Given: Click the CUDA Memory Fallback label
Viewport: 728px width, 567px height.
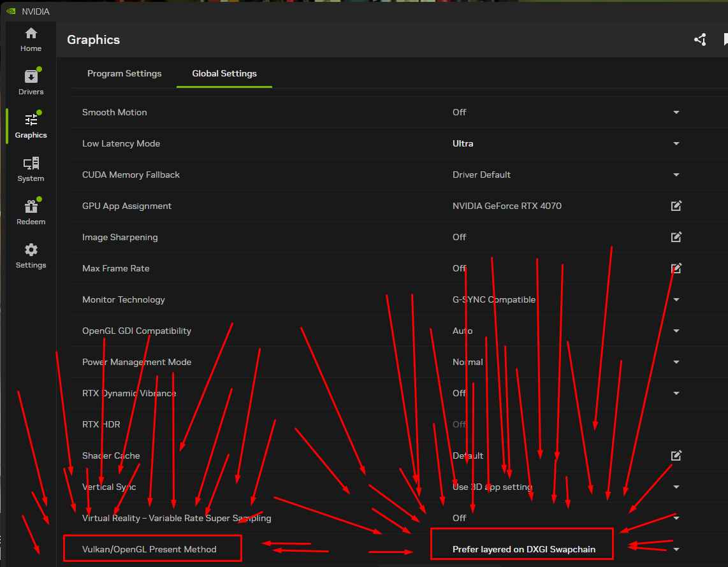Looking at the screenshot, I should point(131,175).
